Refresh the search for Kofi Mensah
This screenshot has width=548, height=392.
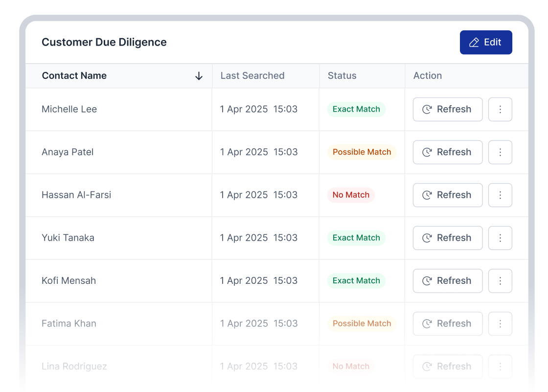pyautogui.click(x=447, y=281)
